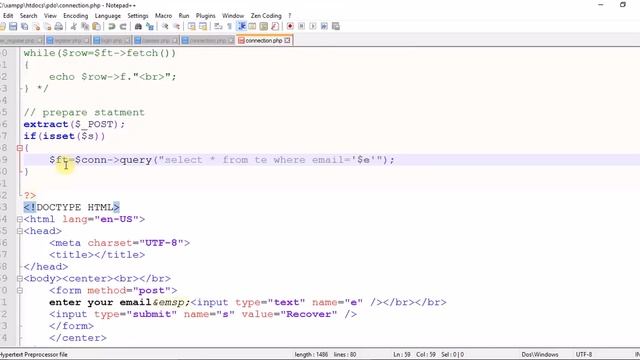
Task: Click the Hypertext Preprocessor file status label
Action: 34,355
